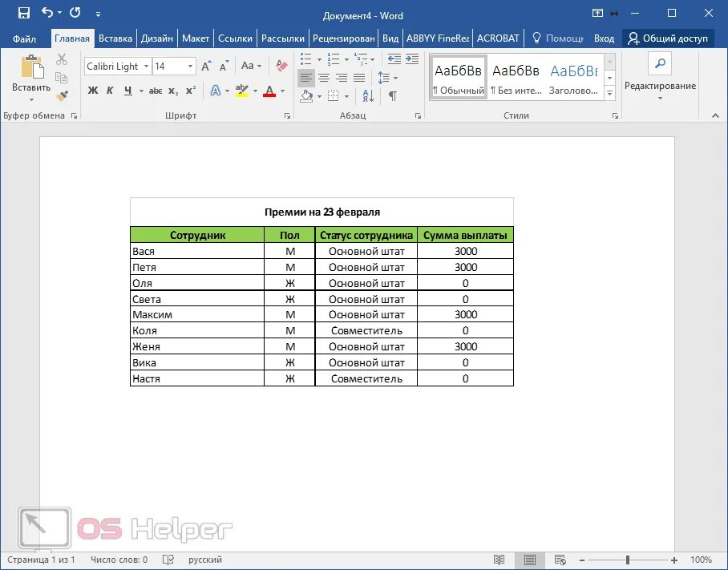Show paragraph marks with the ¶ icon
Viewport: 728px width, 570px height.
tap(392, 96)
